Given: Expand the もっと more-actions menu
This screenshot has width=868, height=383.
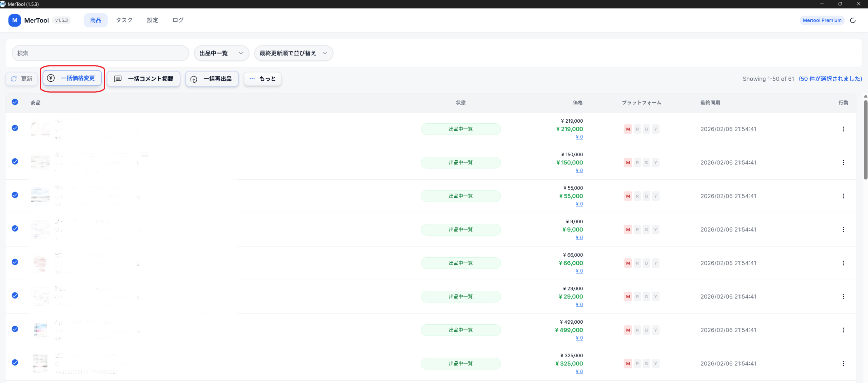Looking at the screenshot, I should click(x=262, y=79).
